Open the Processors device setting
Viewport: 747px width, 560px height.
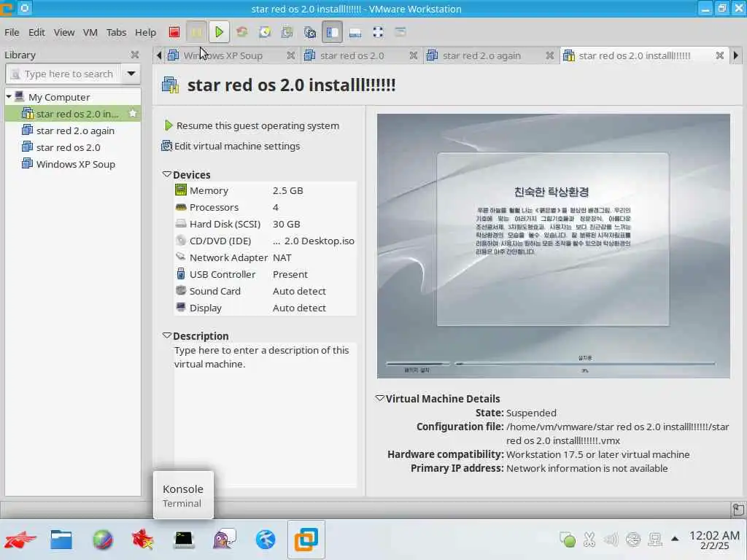click(x=265, y=207)
